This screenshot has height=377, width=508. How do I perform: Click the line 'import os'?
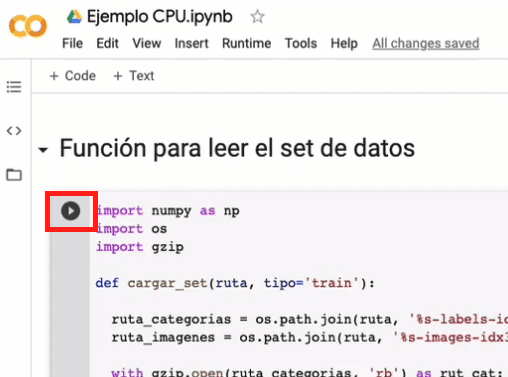[131, 229]
